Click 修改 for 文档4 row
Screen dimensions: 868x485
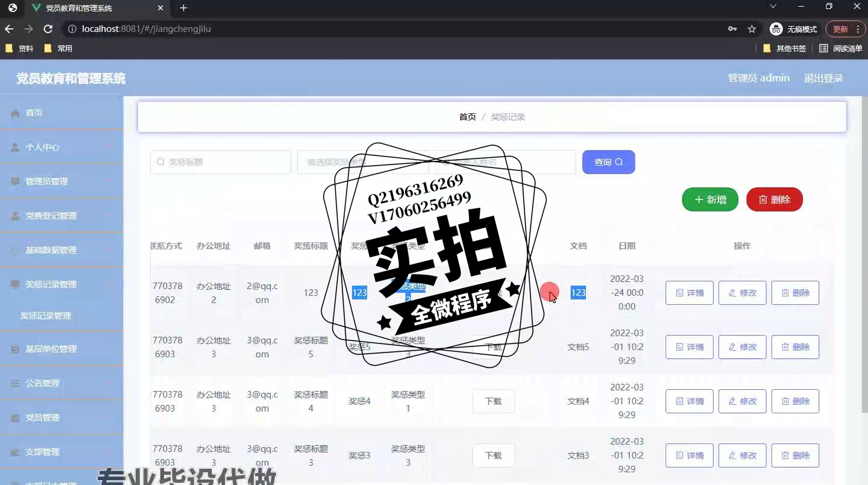tap(743, 401)
